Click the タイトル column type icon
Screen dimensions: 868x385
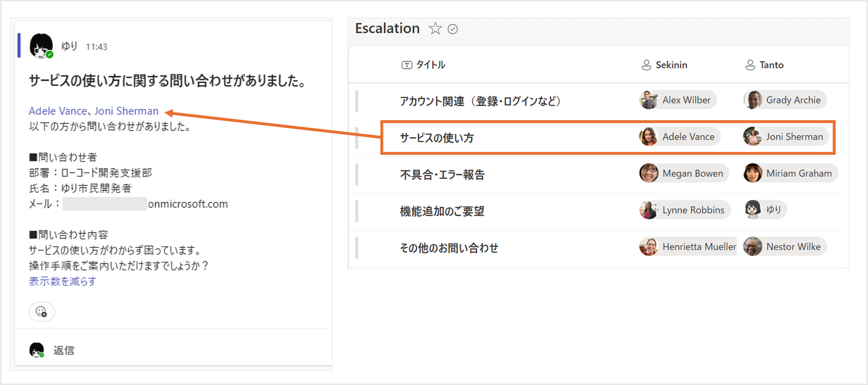(406, 65)
